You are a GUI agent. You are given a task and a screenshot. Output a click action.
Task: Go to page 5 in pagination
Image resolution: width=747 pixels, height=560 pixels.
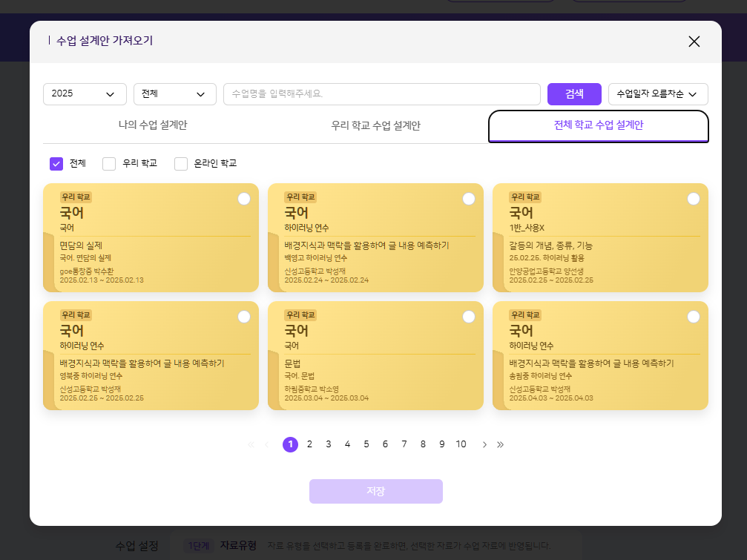[366, 444]
